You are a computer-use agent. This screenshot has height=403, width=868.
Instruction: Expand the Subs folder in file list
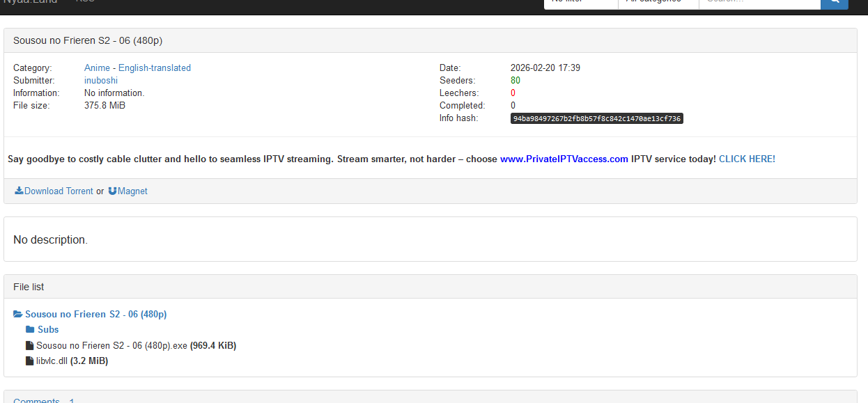point(48,330)
